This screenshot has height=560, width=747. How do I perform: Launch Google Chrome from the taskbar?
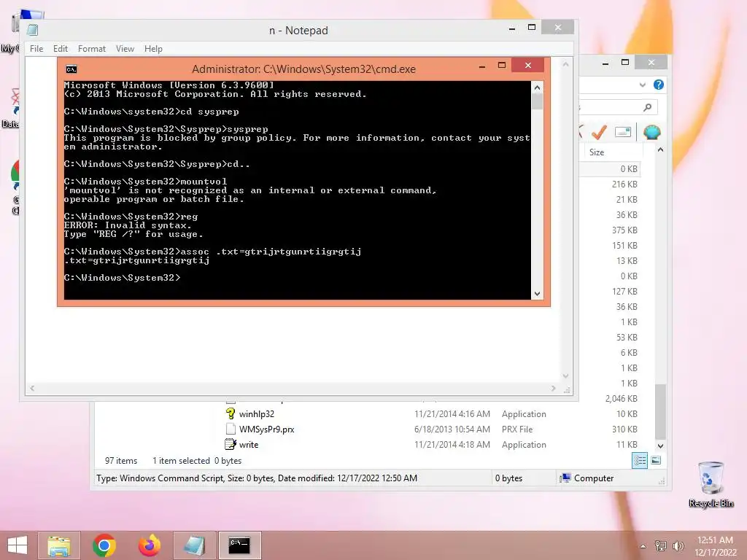click(104, 545)
